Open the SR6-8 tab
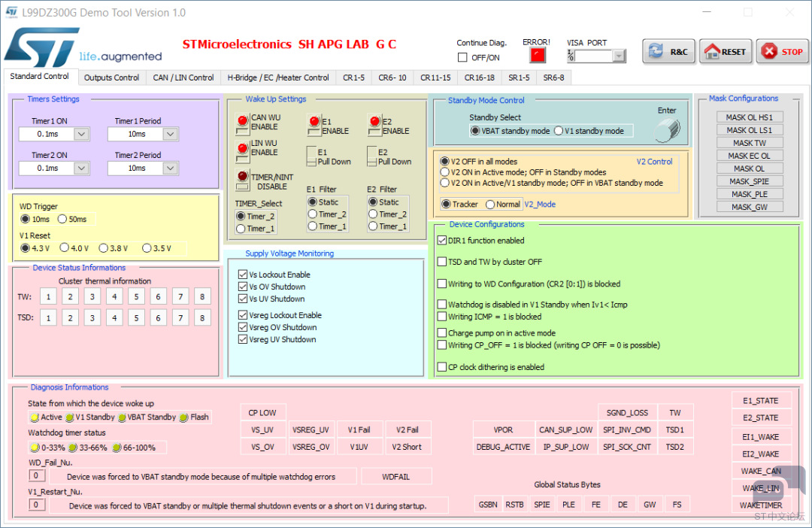The height and width of the screenshot is (528, 812). (x=553, y=77)
